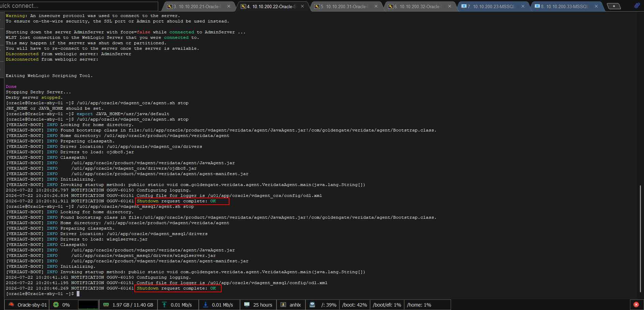Click the 0.01 Mb/s upload value
The width and height of the screenshot is (644, 310).
[x=181, y=305]
